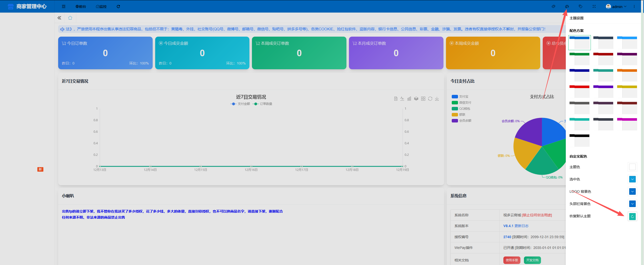Click the tag icon in top bar
Image resolution: width=644 pixels, height=265 pixels.
click(x=581, y=7)
